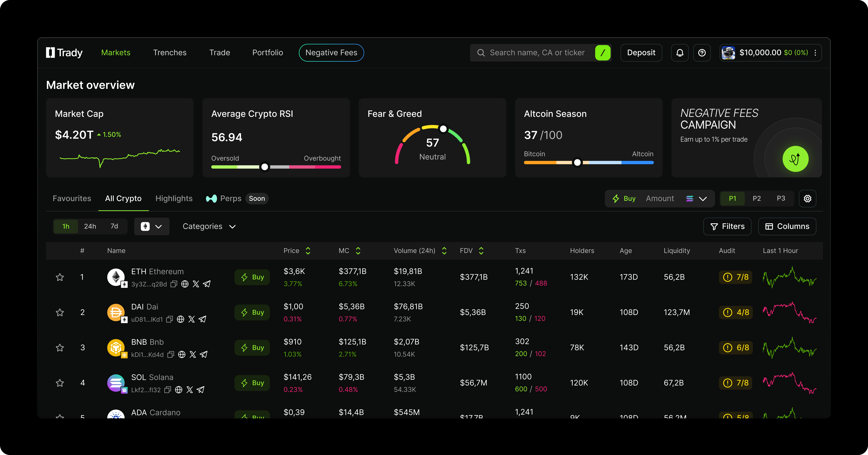Open the table settings gear icon
Image resolution: width=868 pixels, height=455 pixels.
(807, 198)
